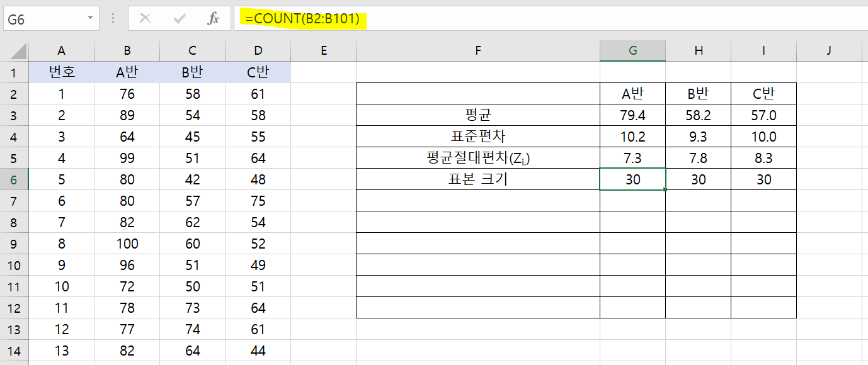This screenshot has width=868, height=365.
Task: Select cell B2 with value 76
Action: [127, 94]
